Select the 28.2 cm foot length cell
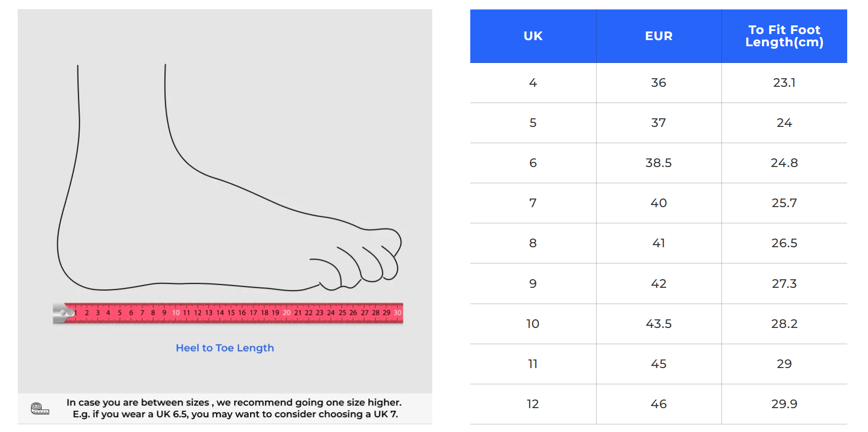The width and height of the screenshot is (868, 432). click(x=784, y=324)
